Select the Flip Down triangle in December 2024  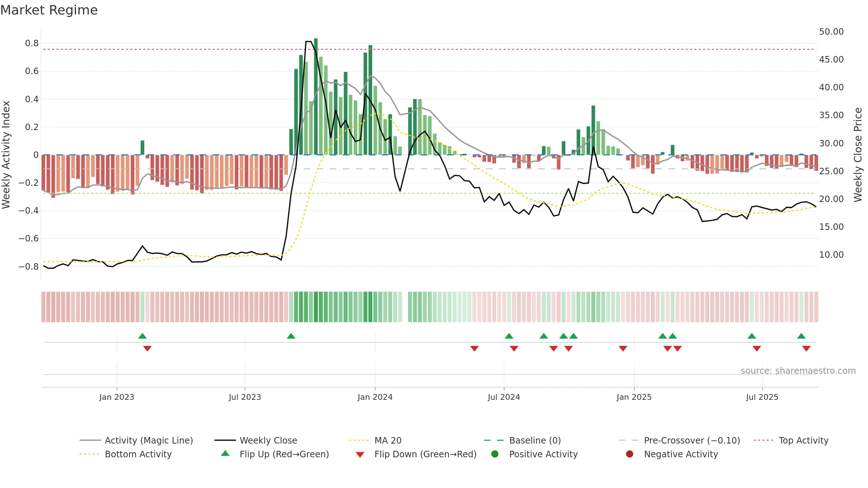click(623, 348)
